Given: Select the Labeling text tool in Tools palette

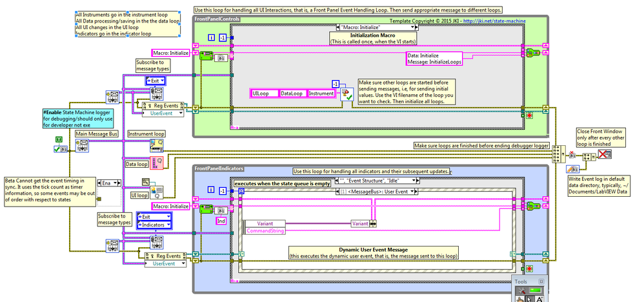Looking at the screenshot, I should [x=541, y=299].
